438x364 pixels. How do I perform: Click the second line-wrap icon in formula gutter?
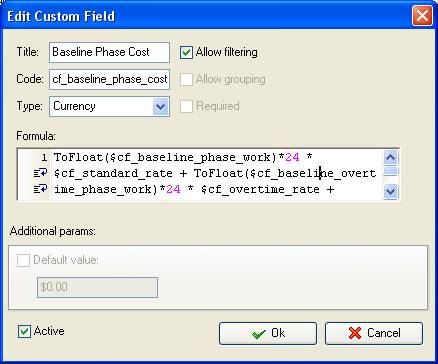(x=40, y=189)
